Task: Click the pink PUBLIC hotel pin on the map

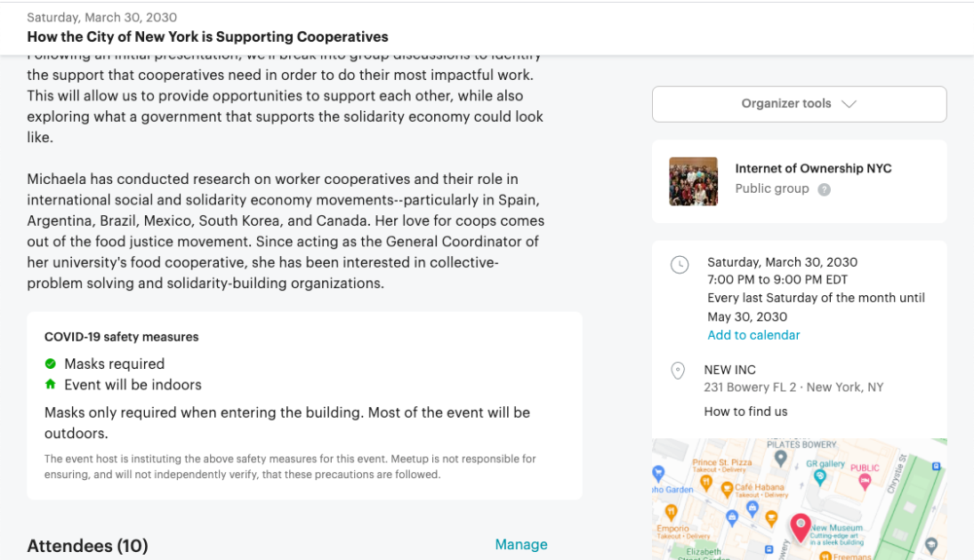Action: pyautogui.click(x=865, y=482)
